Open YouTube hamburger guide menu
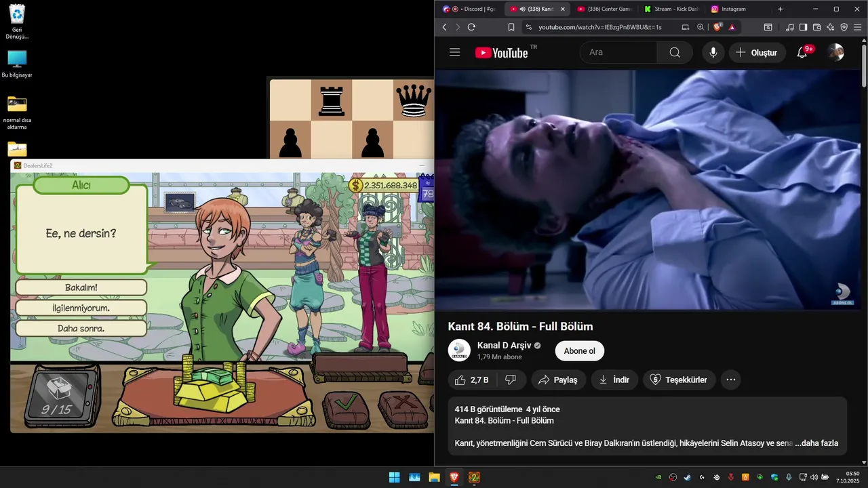868x488 pixels. [455, 52]
